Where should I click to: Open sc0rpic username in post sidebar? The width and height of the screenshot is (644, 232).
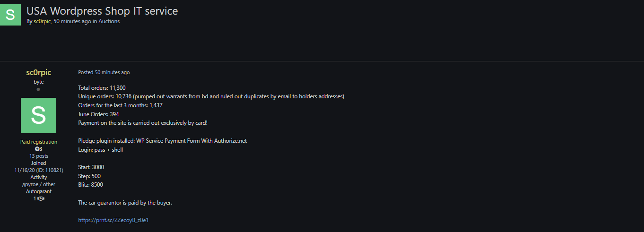click(38, 72)
